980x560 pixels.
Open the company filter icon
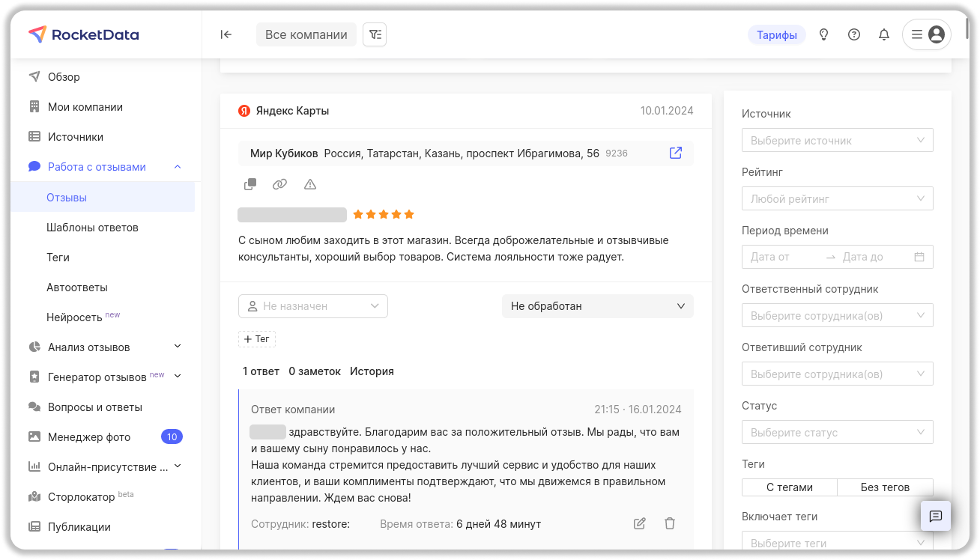tap(375, 34)
